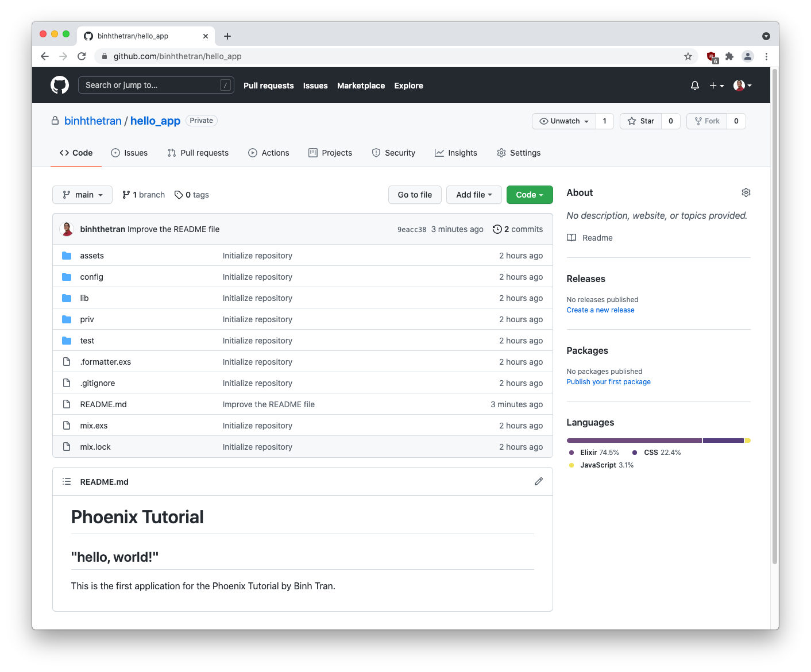This screenshot has width=811, height=672.
Task: Open the repository Settings tab
Action: tap(519, 153)
